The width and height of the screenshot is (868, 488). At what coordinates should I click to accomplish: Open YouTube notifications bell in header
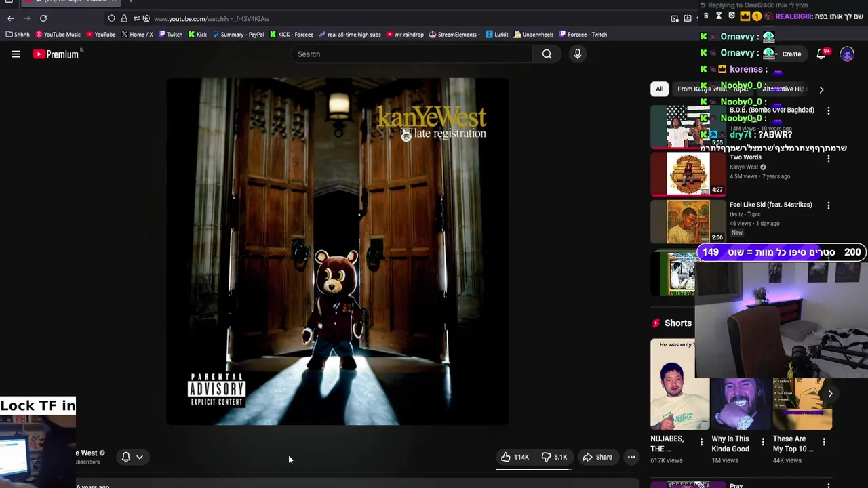point(821,54)
